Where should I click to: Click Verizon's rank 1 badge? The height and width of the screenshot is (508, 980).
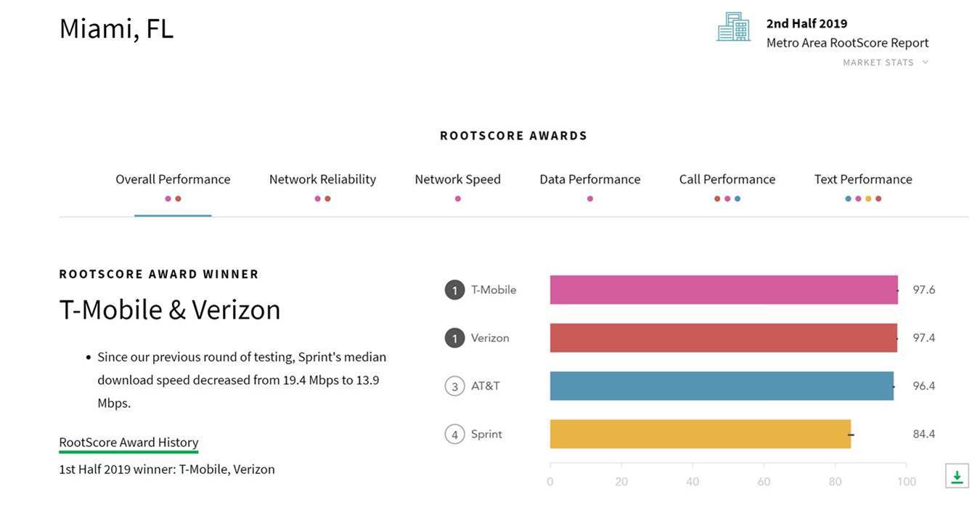click(454, 338)
